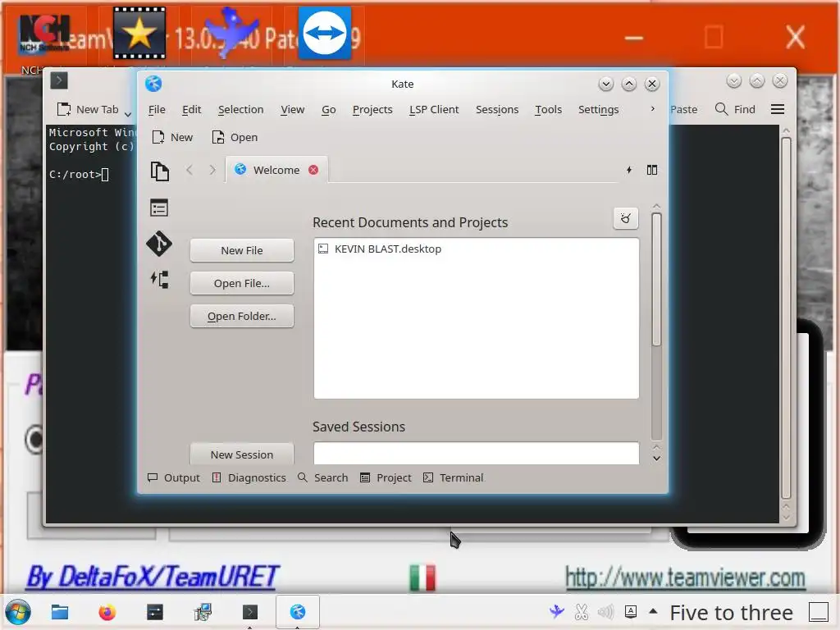Toggle the Search bottom panel

click(x=323, y=477)
